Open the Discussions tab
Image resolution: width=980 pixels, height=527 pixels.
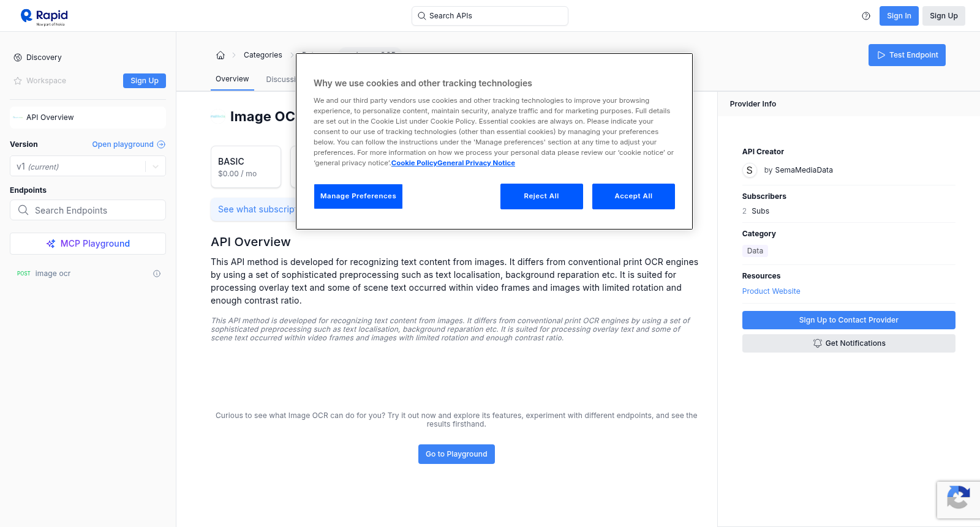point(281,80)
